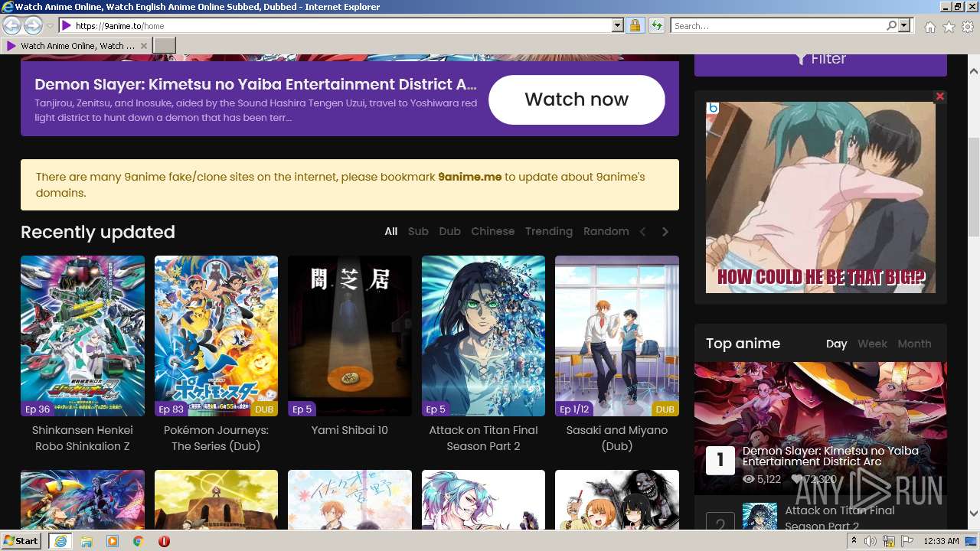Click inside the IE Search box
980x551 pixels.
point(777,25)
